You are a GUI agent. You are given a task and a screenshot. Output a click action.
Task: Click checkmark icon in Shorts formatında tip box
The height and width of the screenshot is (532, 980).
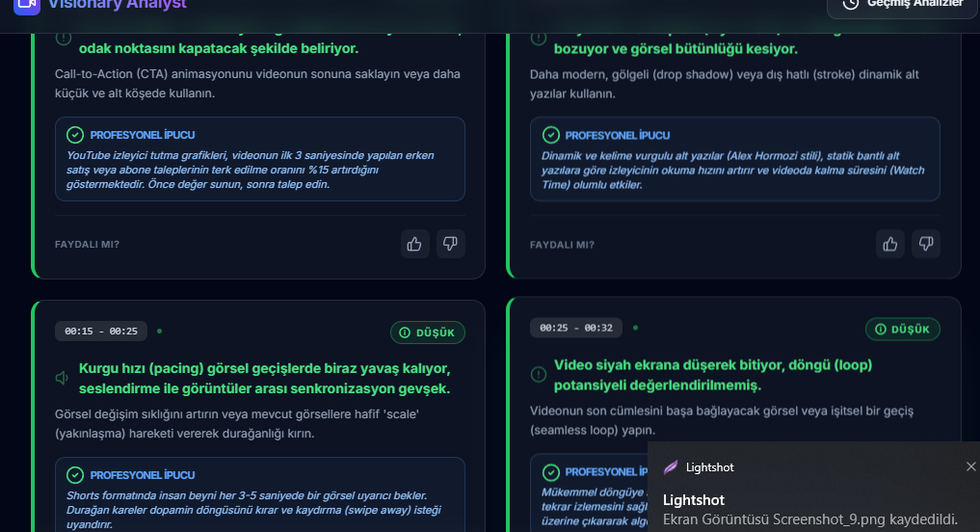point(75,475)
